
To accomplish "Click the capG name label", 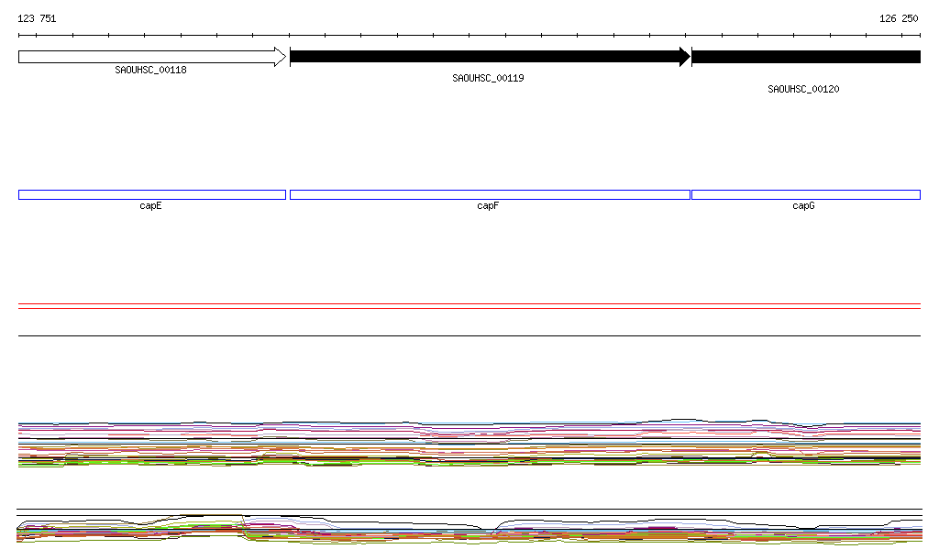I will [x=803, y=206].
